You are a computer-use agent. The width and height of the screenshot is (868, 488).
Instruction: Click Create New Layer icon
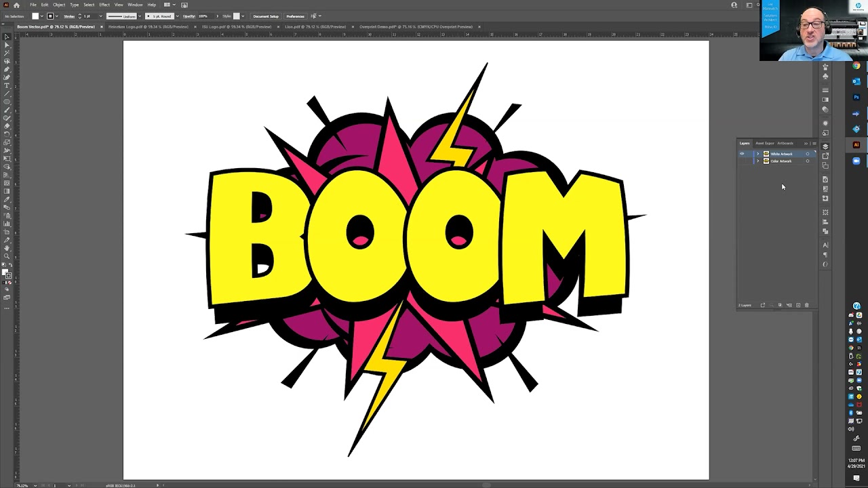click(798, 305)
